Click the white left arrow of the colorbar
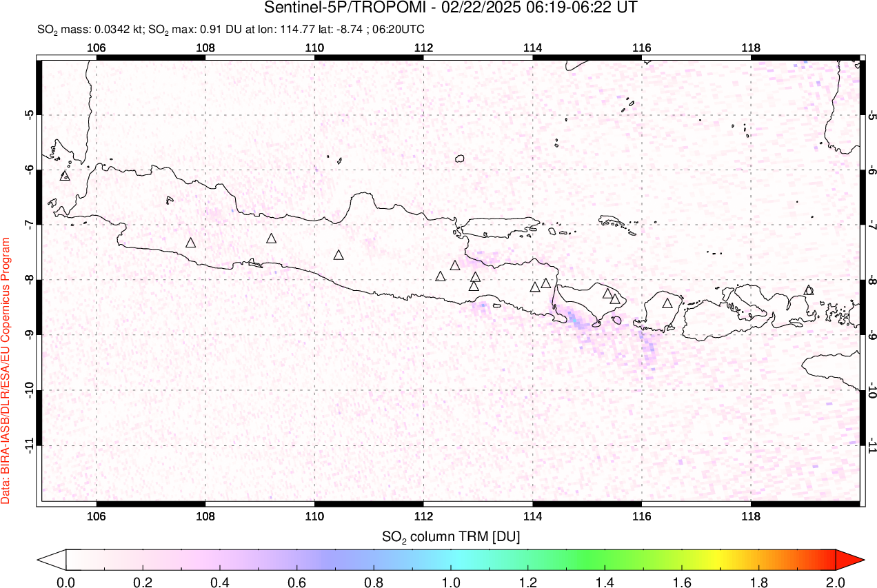The width and height of the screenshot is (877, 588). [52, 559]
